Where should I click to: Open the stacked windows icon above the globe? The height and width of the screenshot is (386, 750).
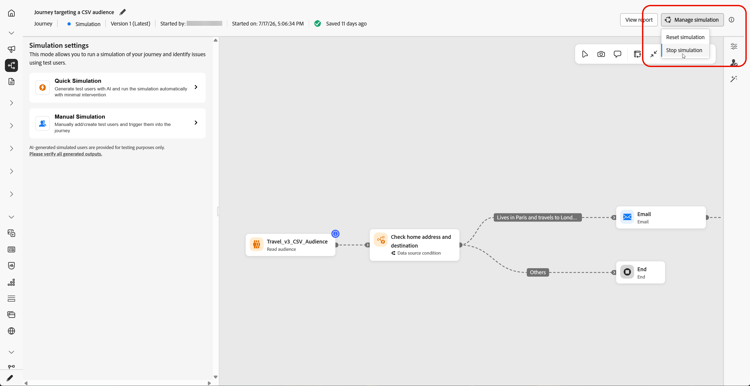click(x=11, y=315)
